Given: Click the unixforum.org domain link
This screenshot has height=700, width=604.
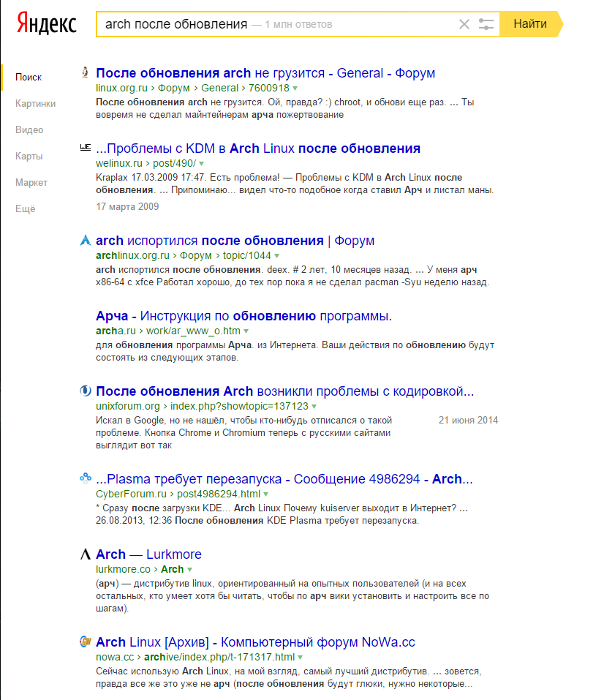Looking at the screenshot, I should pos(128,406).
